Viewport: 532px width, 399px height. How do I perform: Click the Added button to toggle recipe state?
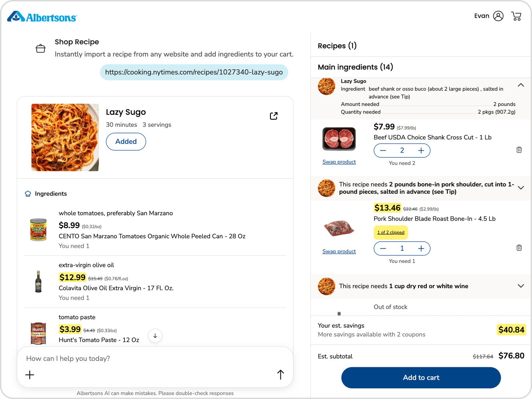pos(126,141)
